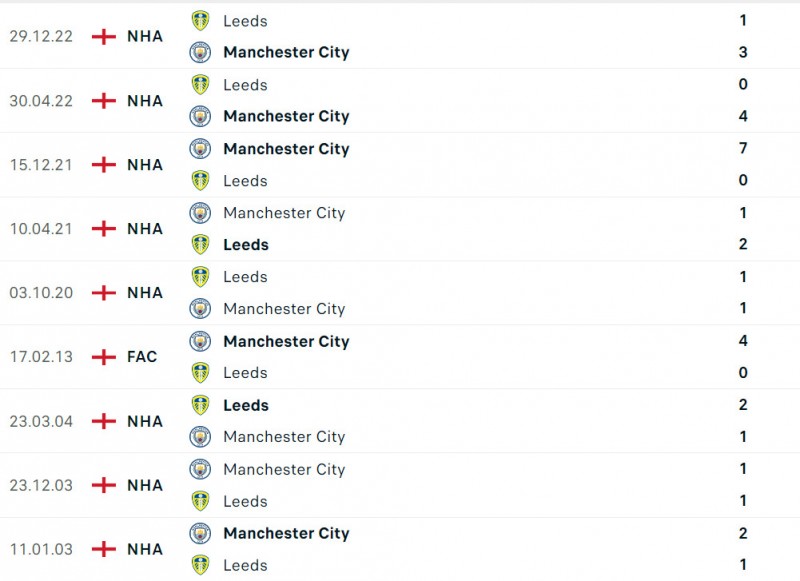This screenshot has height=581, width=800.
Task: Click score 7 for Manchester City
Action: click(743, 148)
